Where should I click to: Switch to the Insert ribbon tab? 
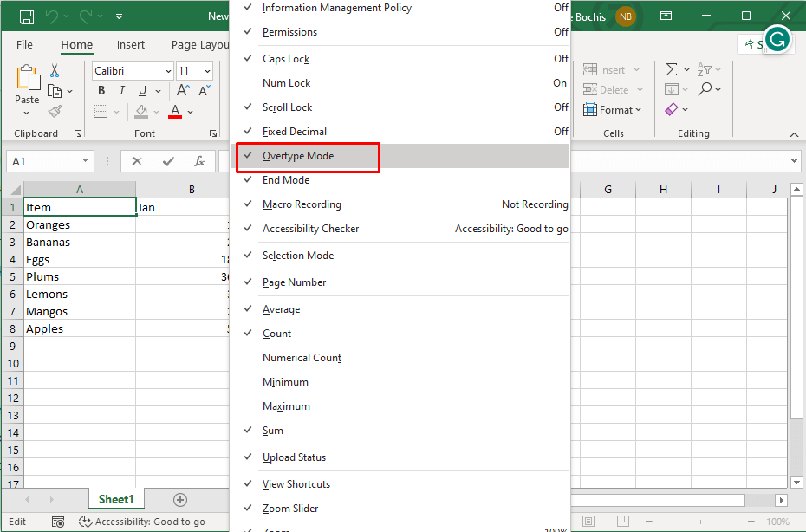coord(131,45)
